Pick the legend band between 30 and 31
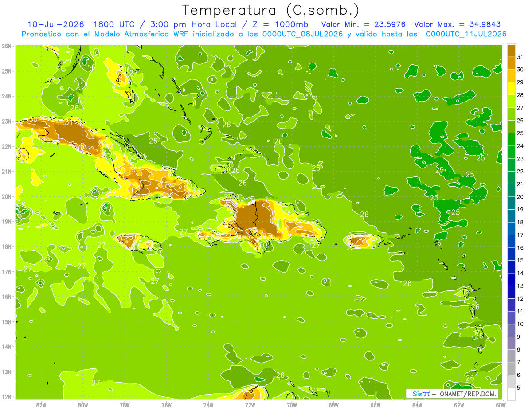Viewport: 532px width, 411px height. coord(512,63)
